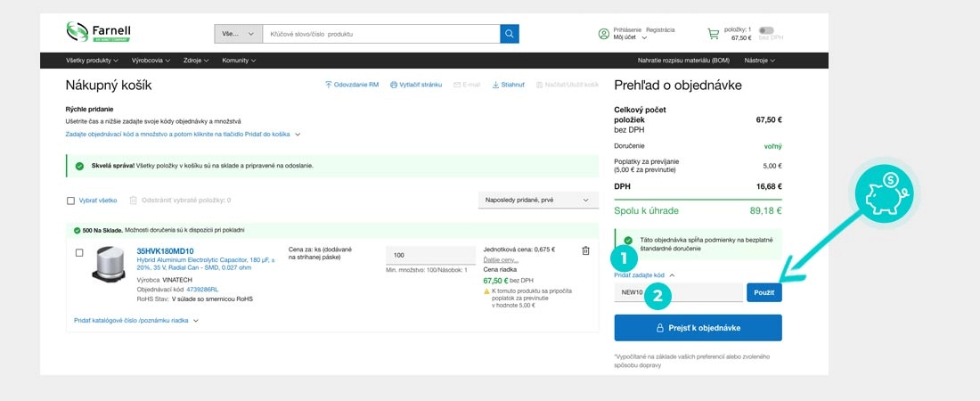The image size is (980, 401).
Task: Click the trash icon beside Odstrániť vybraté položky
Action: [133, 200]
